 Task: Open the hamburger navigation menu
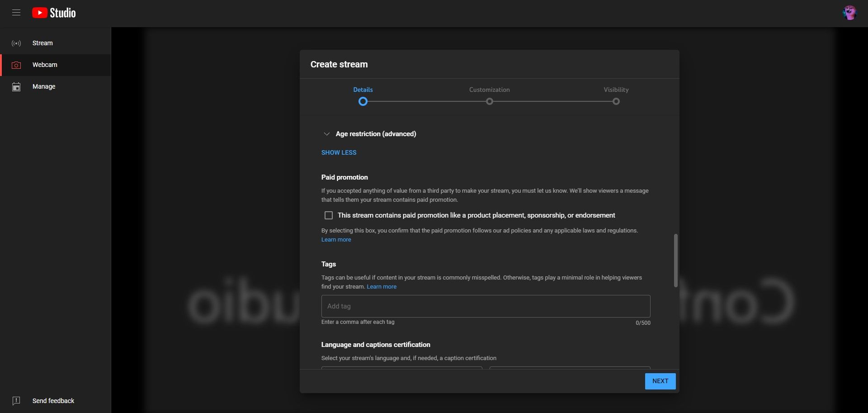[x=17, y=13]
